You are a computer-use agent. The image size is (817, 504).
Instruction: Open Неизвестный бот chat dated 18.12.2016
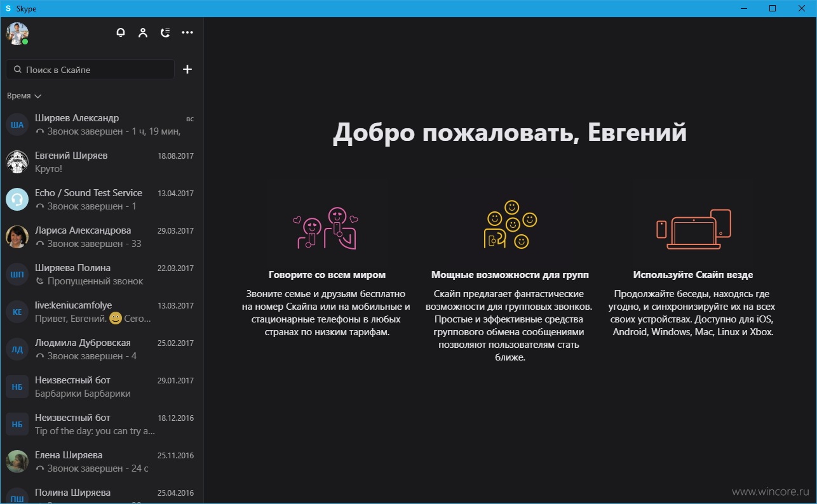102,424
